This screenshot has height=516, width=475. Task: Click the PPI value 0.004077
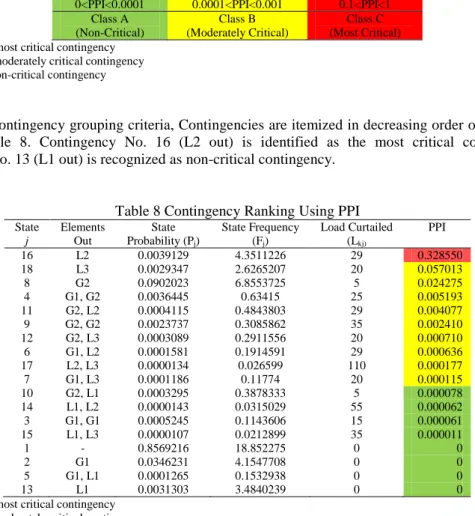click(x=439, y=311)
